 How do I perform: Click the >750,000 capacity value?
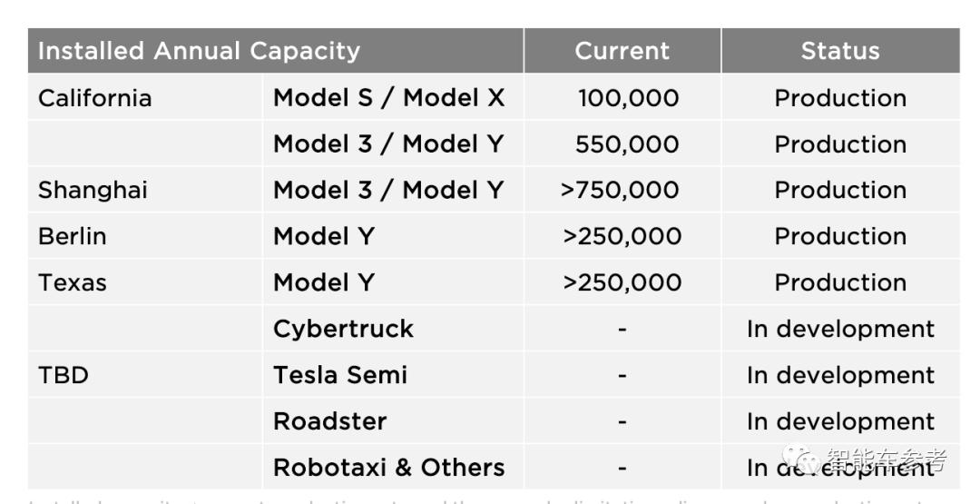coord(620,191)
